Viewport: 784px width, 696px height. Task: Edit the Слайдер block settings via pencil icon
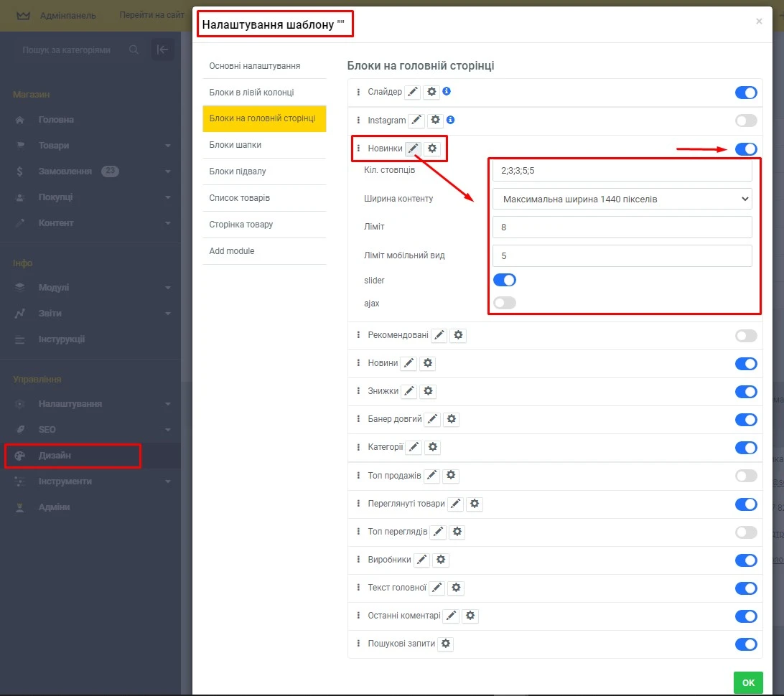click(x=413, y=91)
